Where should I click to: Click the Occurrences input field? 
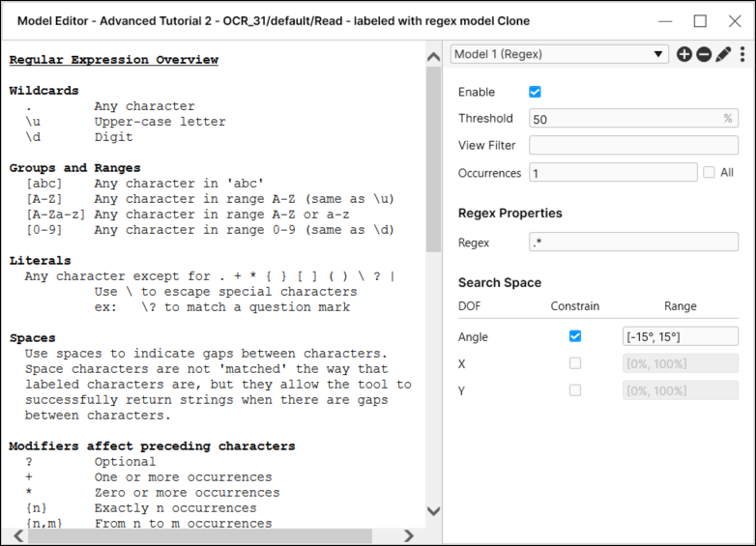(x=613, y=173)
